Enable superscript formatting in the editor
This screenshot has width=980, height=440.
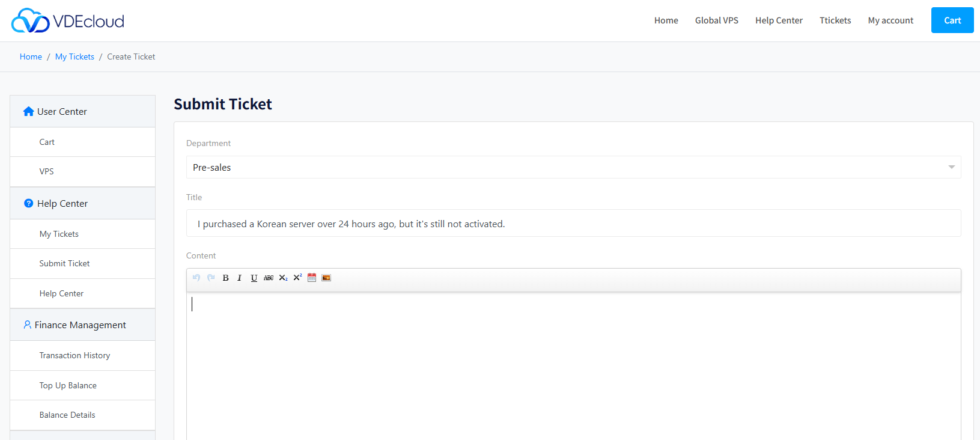[297, 278]
